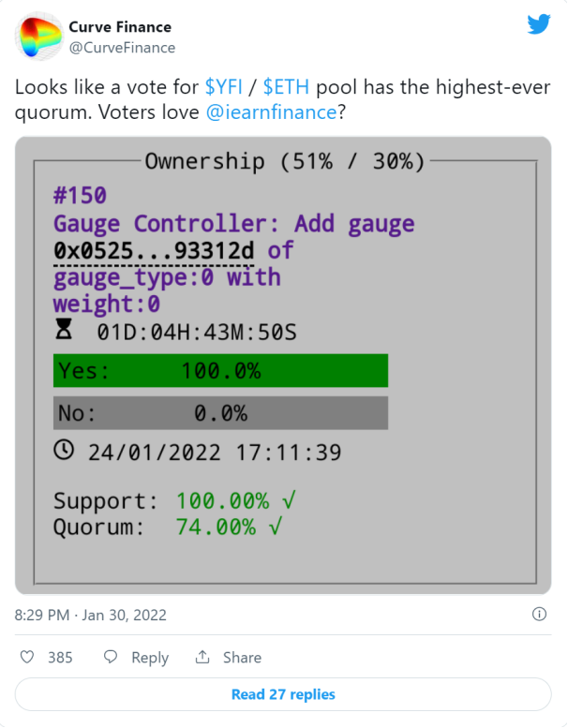Visit the @iearnfinance mention
Image resolution: width=568 pixels, height=728 pixels.
(x=271, y=112)
